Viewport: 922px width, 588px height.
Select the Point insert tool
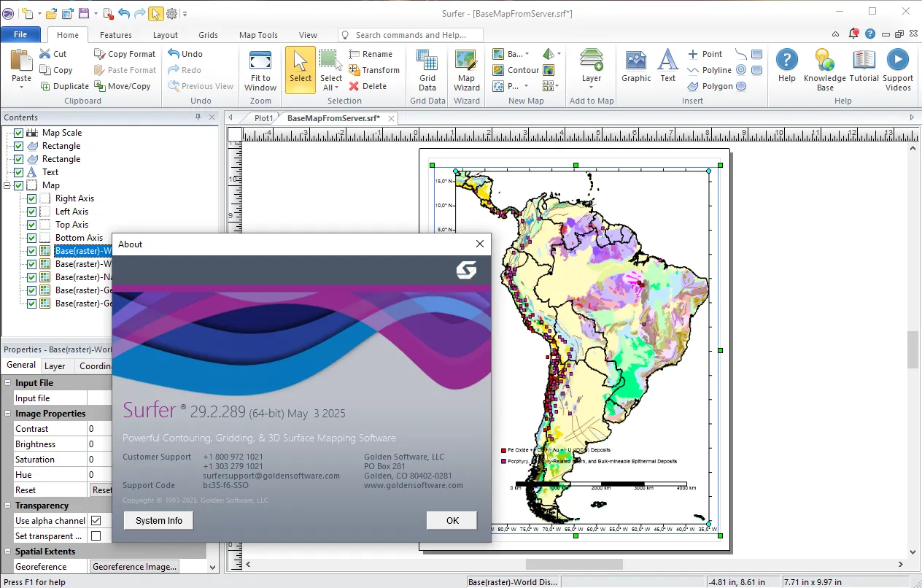pyautogui.click(x=705, y=54)
